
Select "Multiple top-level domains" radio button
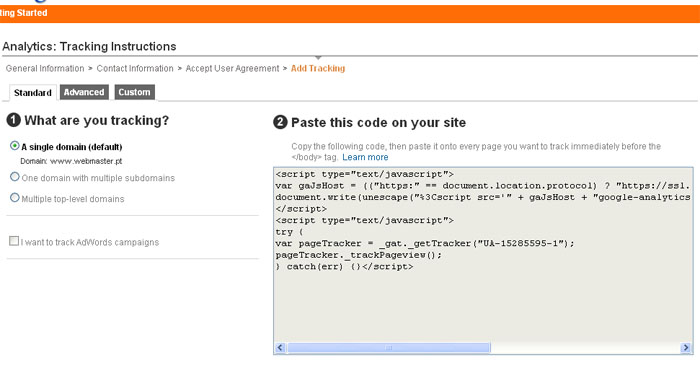[x=15, y=197]
